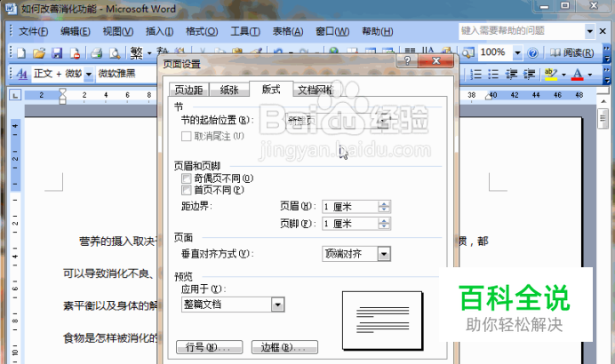Open the 文件(F) menu
Screen dimensions: 615x364
click(x=34, y=31)
